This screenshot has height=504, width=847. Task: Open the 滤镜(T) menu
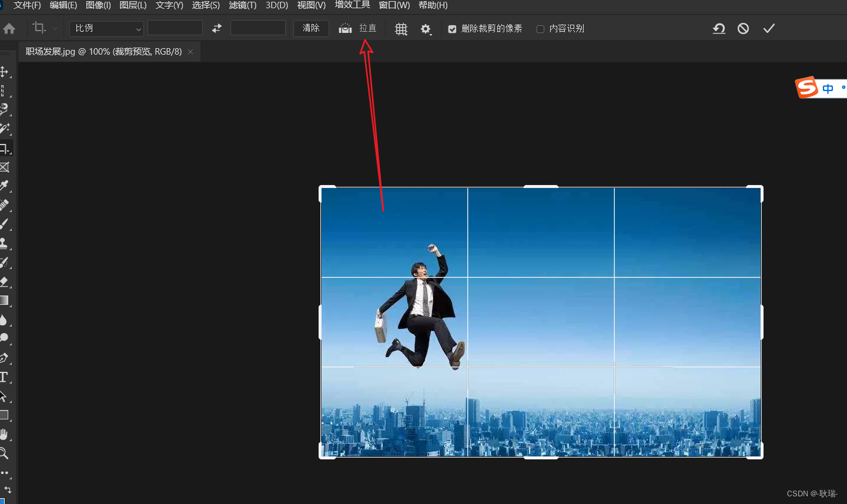[x=243, y=5]
